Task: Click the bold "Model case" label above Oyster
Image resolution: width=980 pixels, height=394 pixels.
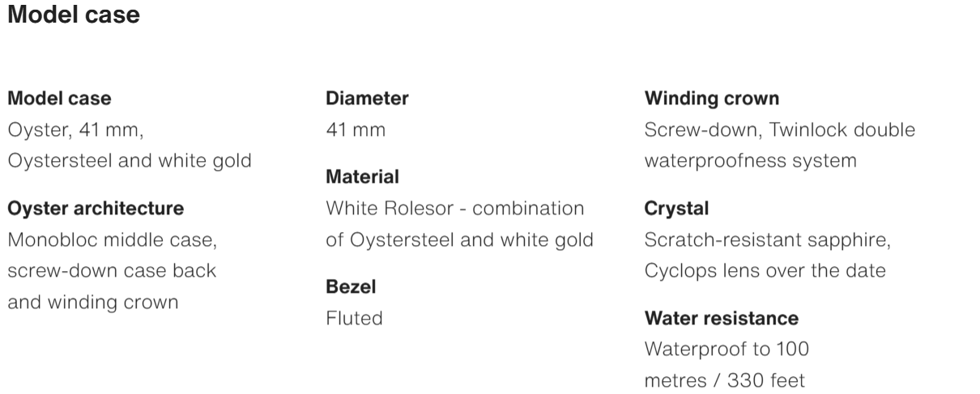Action: coord(59,99)
